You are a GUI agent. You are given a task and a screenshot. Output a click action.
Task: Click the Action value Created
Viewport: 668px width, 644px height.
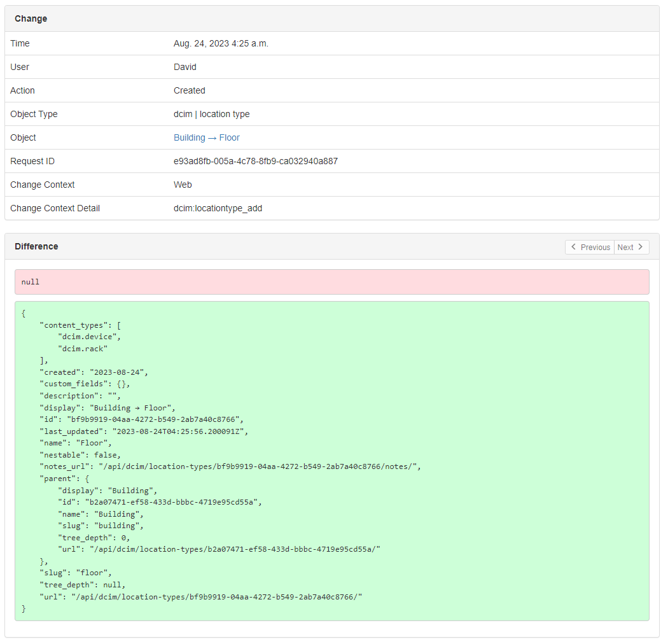(x=189, y=90)
